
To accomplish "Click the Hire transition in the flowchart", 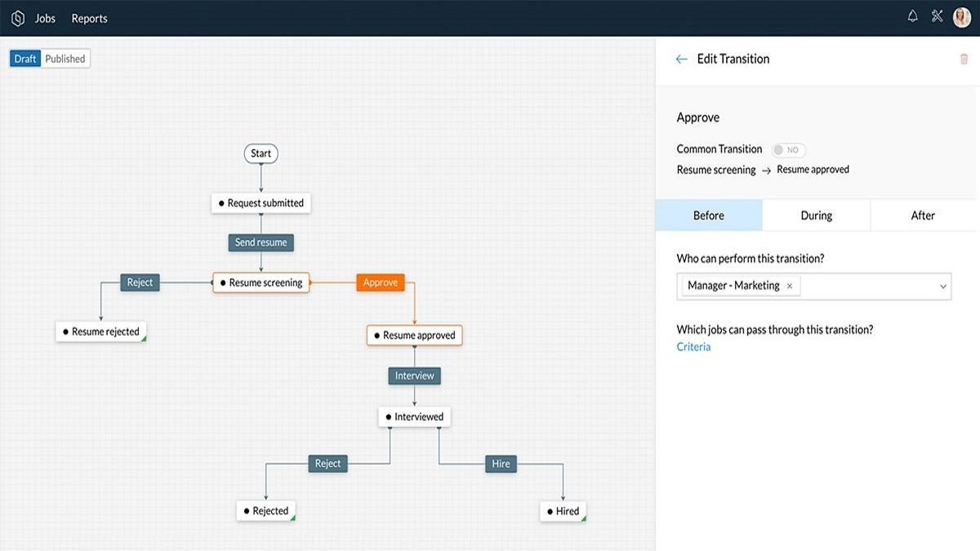I will 500,463.
